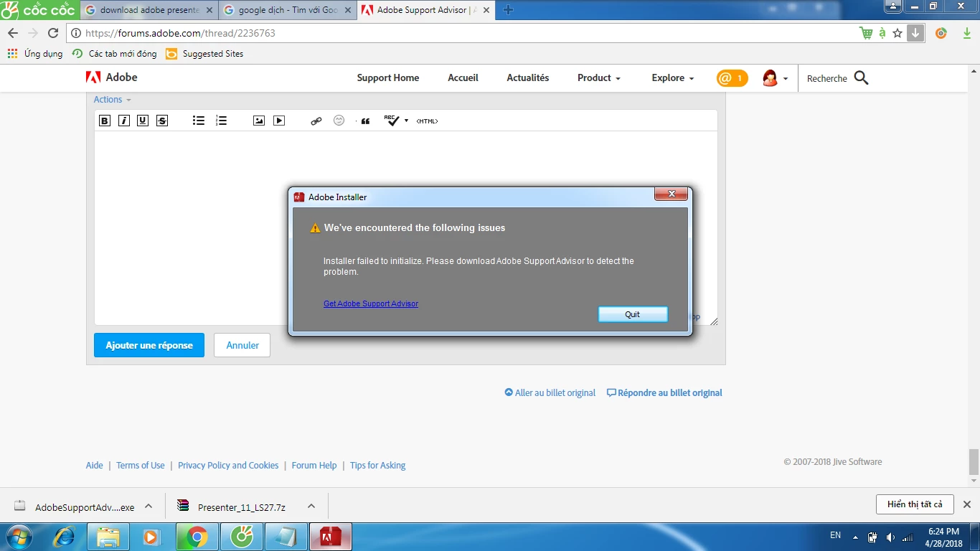Insert a video into the reply

coord(279,121)
